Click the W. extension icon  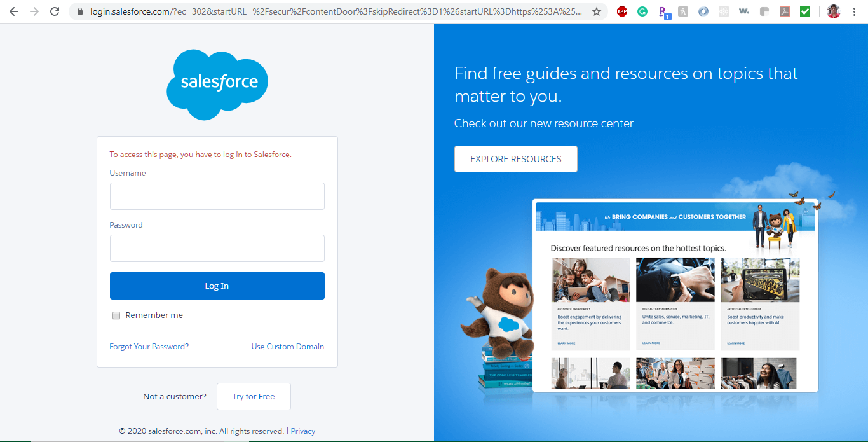[x=744, y=11]
